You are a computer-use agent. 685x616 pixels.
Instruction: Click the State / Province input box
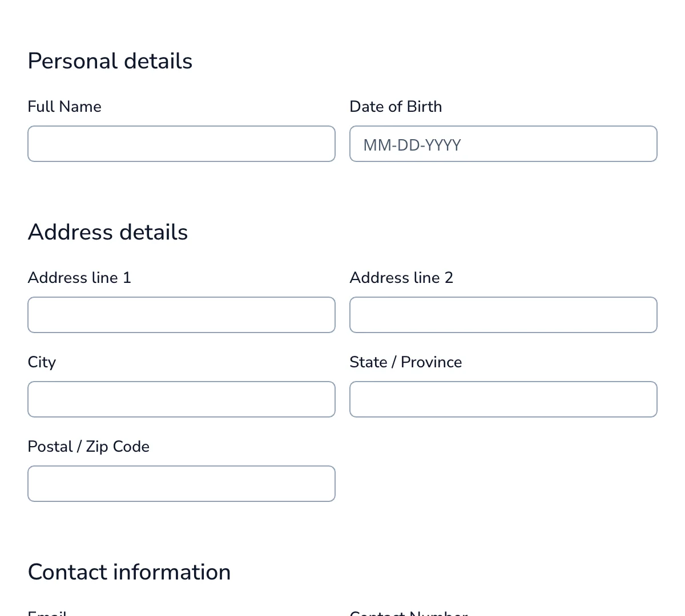[x=503, y=399]
